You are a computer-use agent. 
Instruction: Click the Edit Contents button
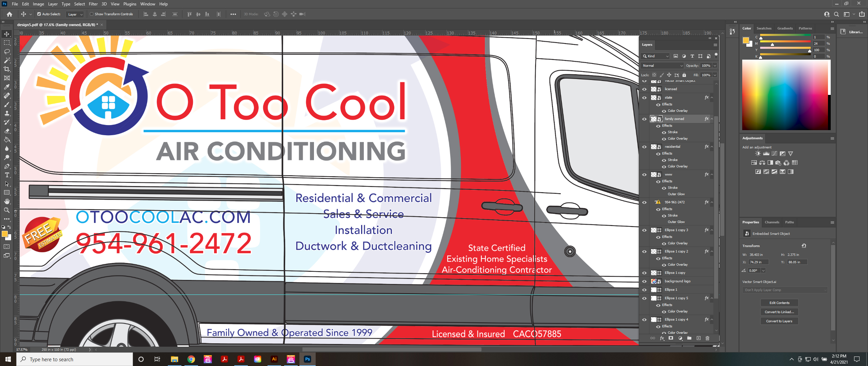[779, 303]
